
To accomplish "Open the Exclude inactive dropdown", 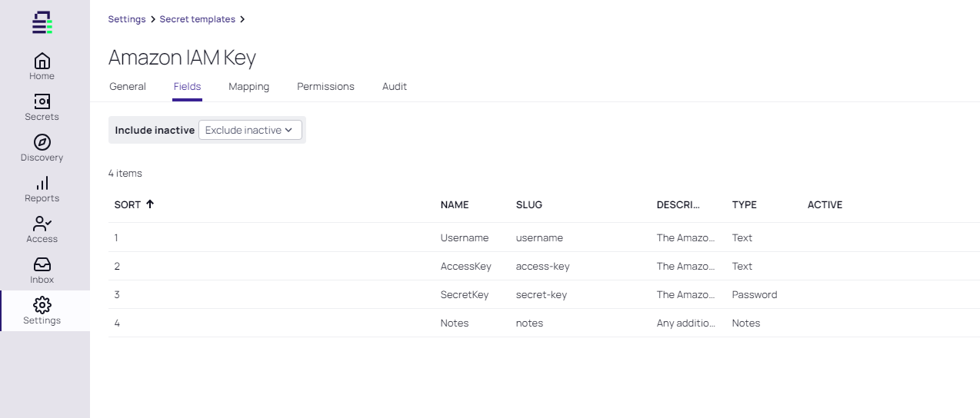I will 250,130.
